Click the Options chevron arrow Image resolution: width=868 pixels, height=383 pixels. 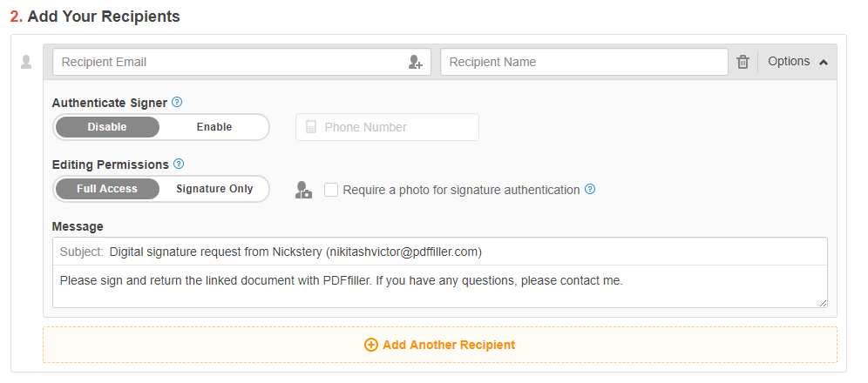[x=824, y=63]
